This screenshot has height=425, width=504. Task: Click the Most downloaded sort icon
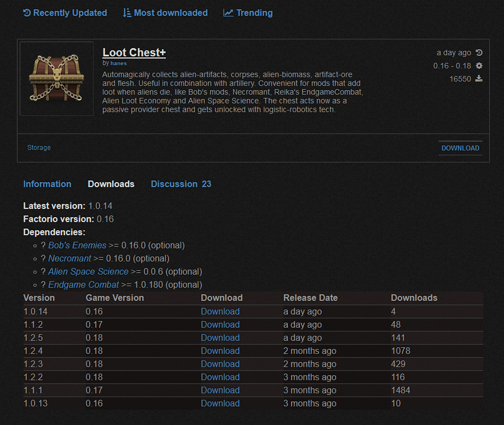click(127, 13)
